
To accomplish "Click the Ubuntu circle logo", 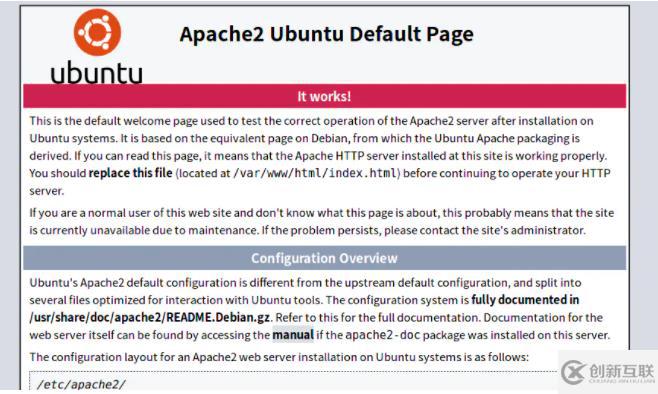I will [97, 33].
